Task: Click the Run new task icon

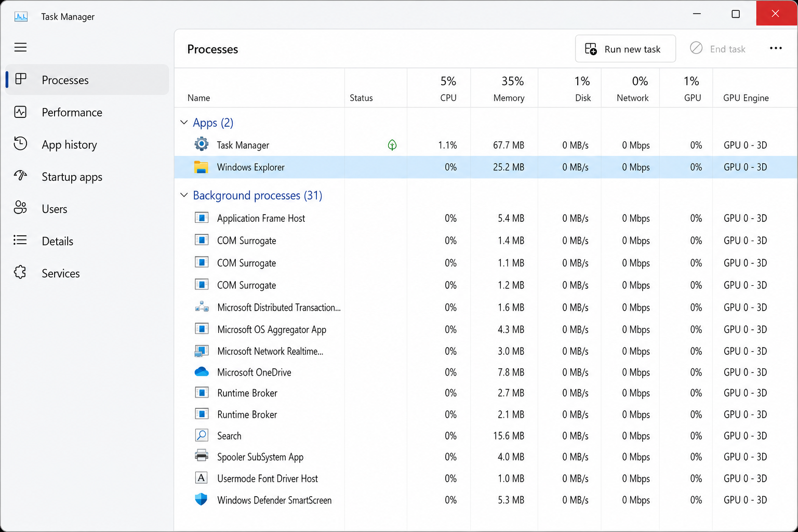Action: point(591,49)
